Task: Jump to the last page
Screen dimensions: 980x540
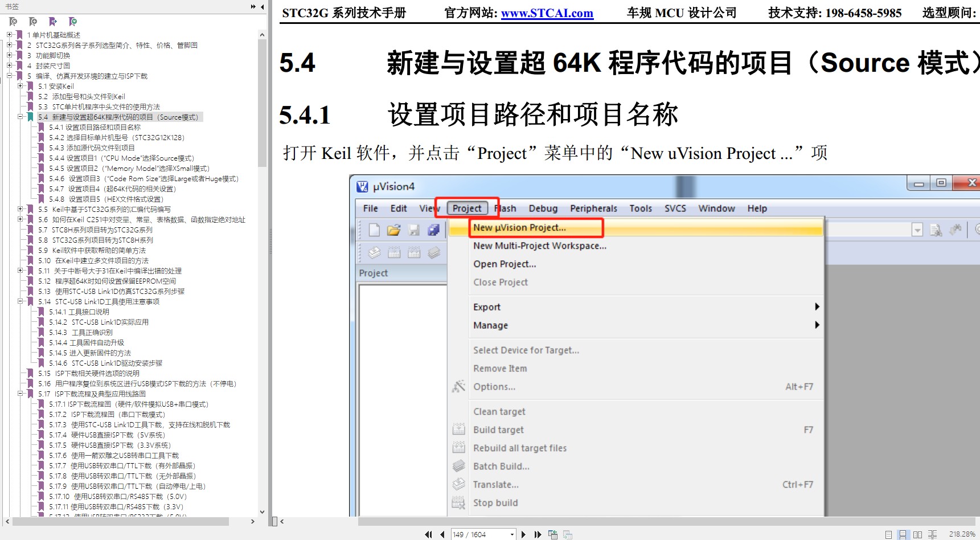Action: (538, 534)
